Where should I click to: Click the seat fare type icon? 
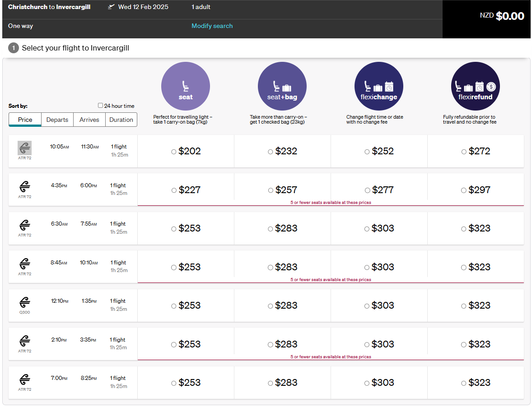pyautogui.click(x=186, y=86)
